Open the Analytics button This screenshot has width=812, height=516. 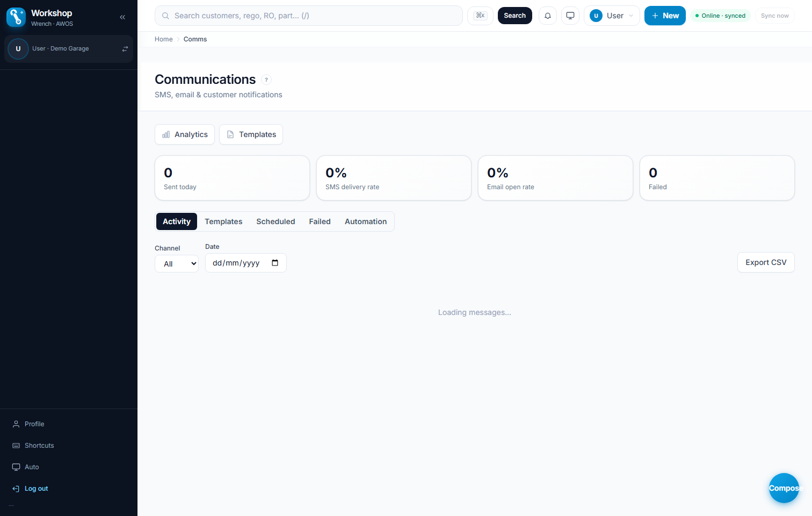185,134
